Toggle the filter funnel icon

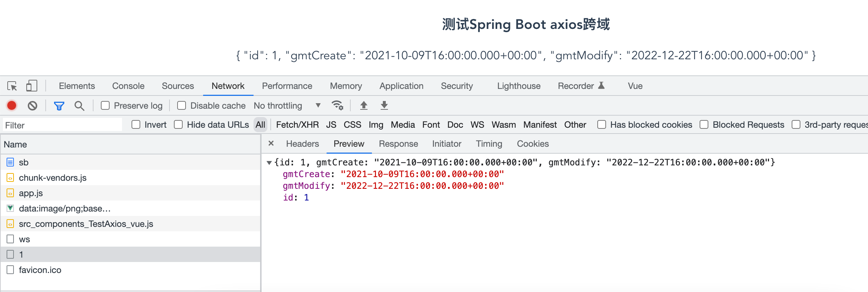[59, 106]
